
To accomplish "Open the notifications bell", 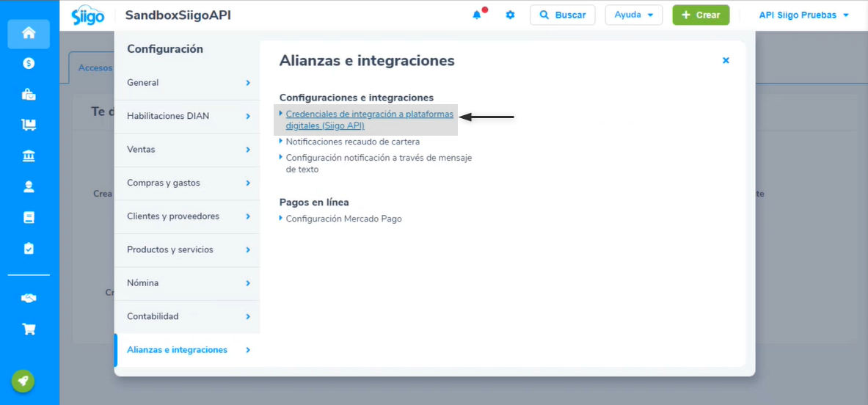I will (477, 15).
